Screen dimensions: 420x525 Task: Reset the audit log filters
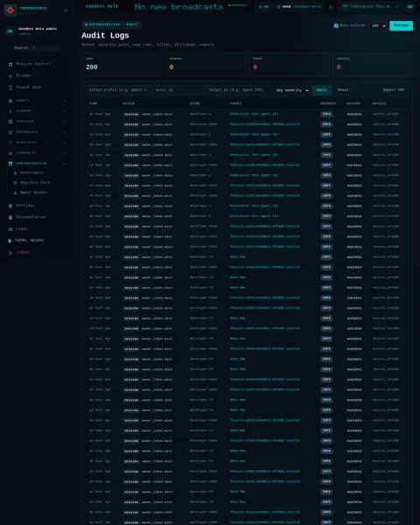click(x=343, y=90)
